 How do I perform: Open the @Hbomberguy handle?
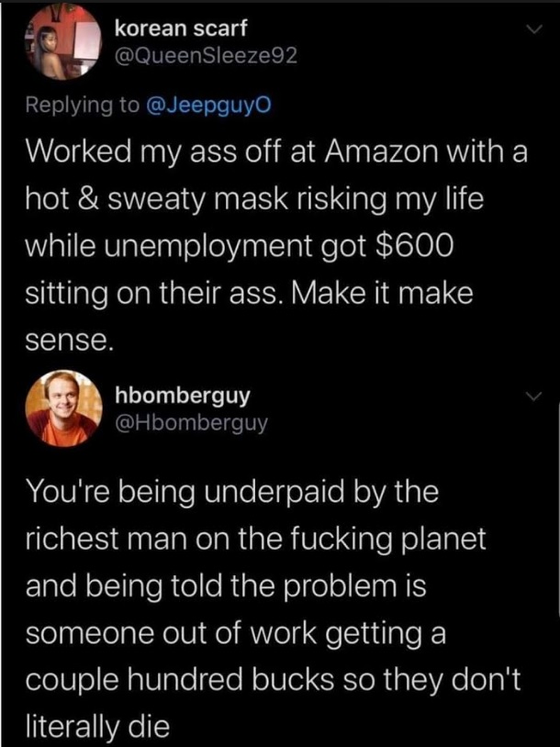pyautogui.click(x=192, y=423)
